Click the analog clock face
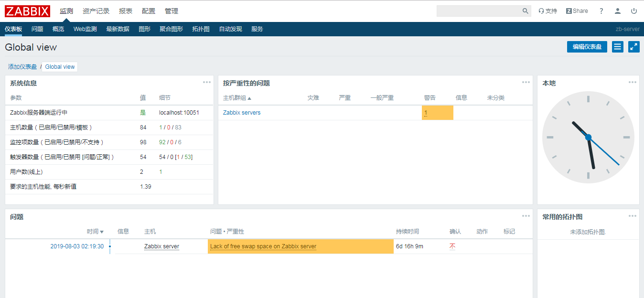 (x=588, y=137)
